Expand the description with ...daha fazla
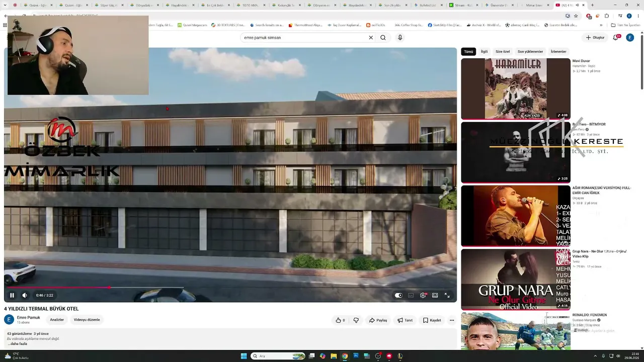Viewport: 644px width, 362px height. tap(17, 344)
